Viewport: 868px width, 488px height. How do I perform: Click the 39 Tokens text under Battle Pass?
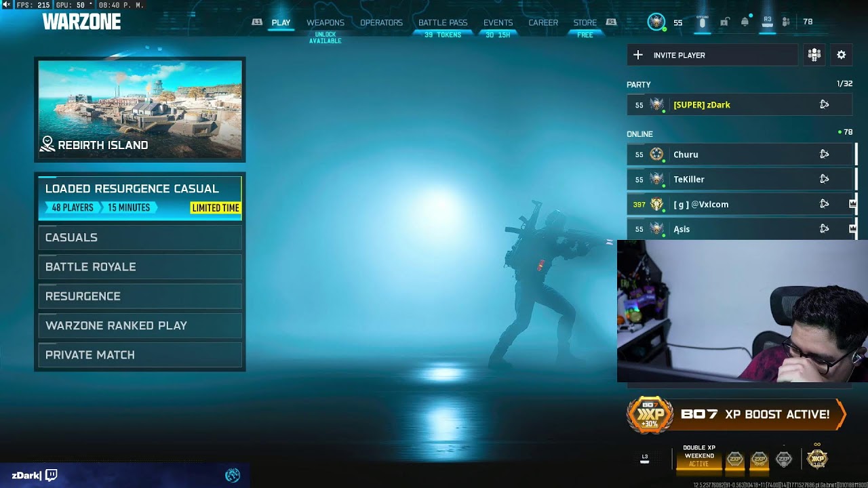coord(443,35)
